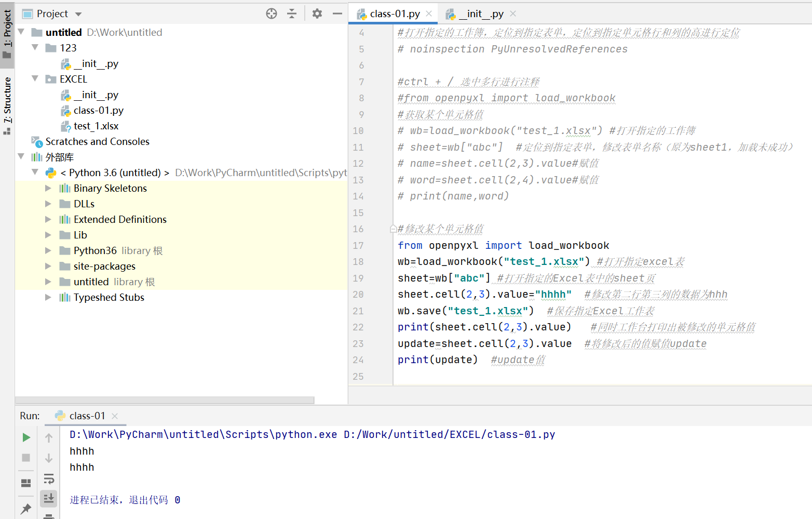
Task: Close the class-01.py editor tab
Action: click(x=429, y=14)
